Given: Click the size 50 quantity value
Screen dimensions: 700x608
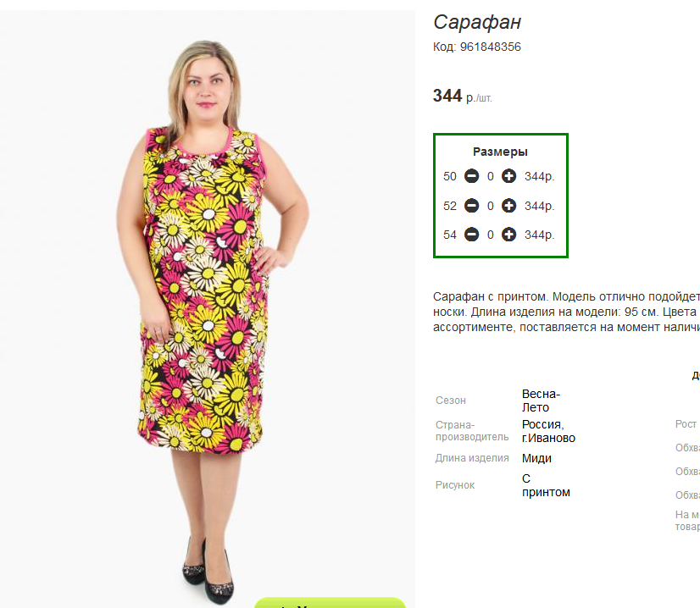Looking at the screenshot, I should 490,177.
